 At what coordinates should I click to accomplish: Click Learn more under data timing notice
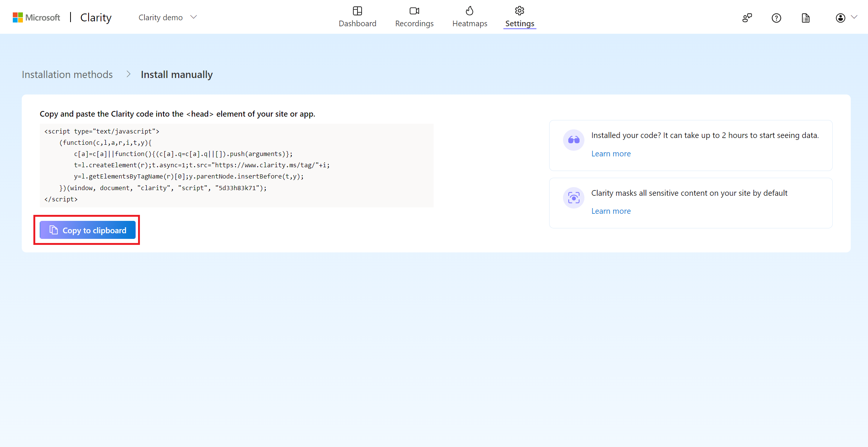pyautogui.click(x=611, y=153)
